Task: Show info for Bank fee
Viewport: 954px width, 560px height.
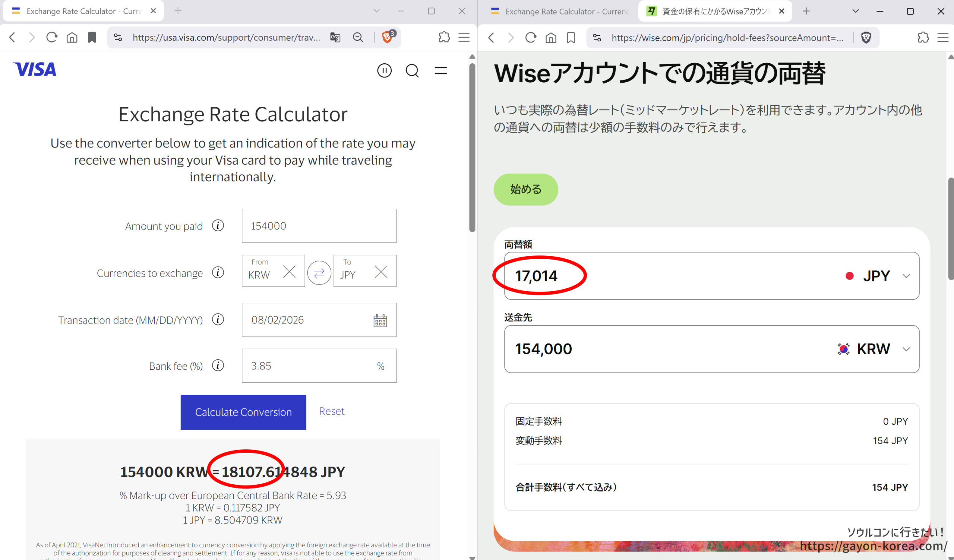Action: pos(218,366)
